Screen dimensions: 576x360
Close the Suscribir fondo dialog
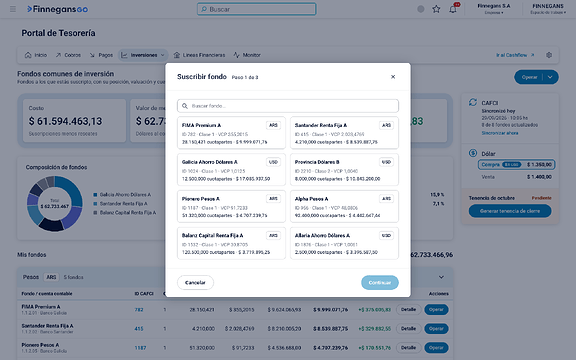[393, 77]
